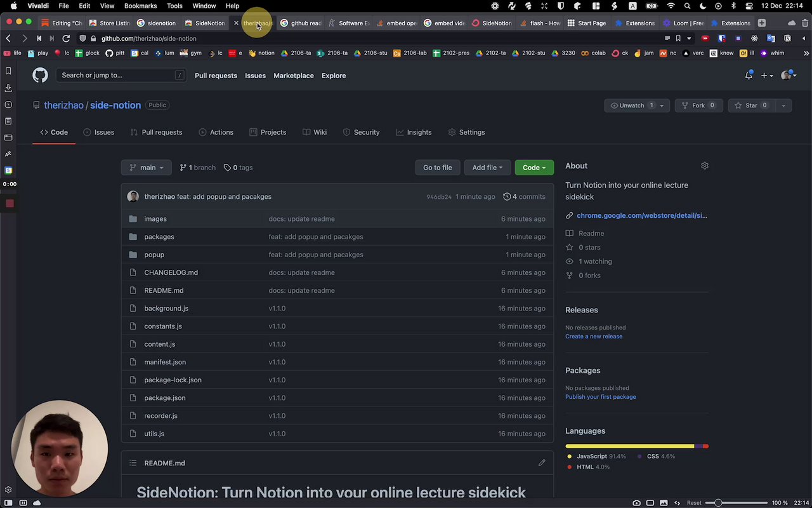Open the user avatar menu

[x=789, y=76]
